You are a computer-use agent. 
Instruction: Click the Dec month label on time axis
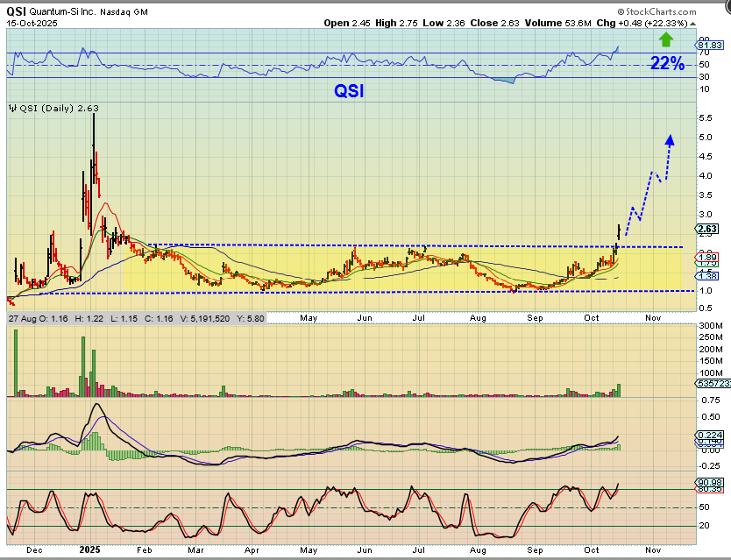(34, 550)
